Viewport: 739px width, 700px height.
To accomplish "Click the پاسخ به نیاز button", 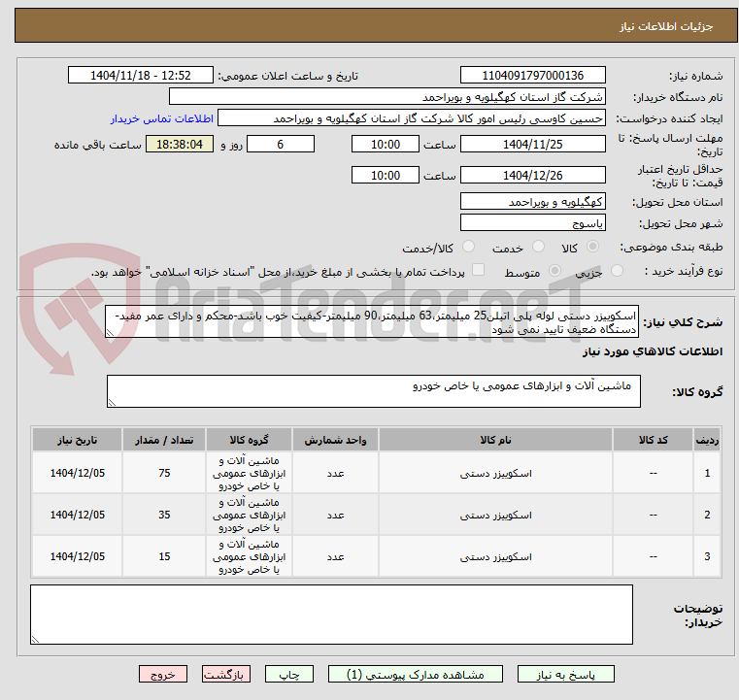I will coord(565,674).
